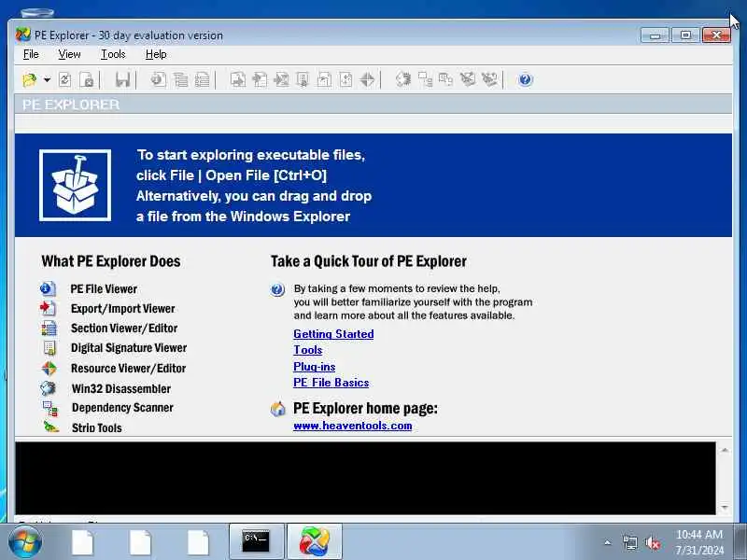Open the Help menu
The width and height of the screenshot is (747, 560).
tap(156, 54)
